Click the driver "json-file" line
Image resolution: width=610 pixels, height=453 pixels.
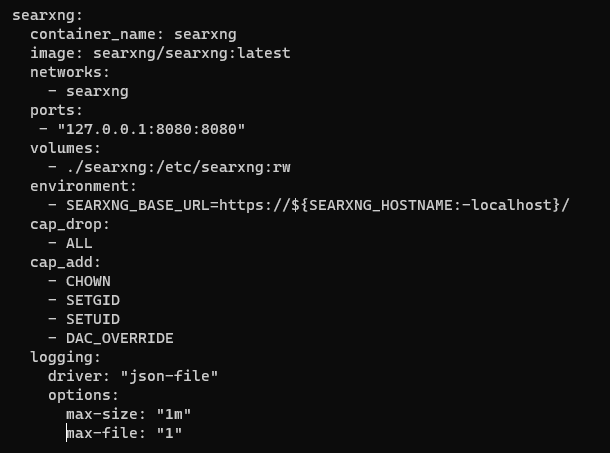[x=133, y=376]
